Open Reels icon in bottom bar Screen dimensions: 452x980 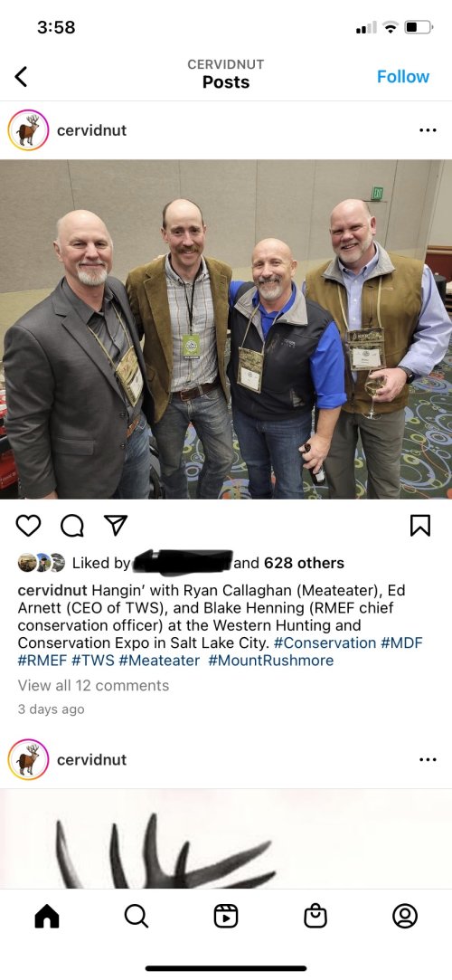225,917
